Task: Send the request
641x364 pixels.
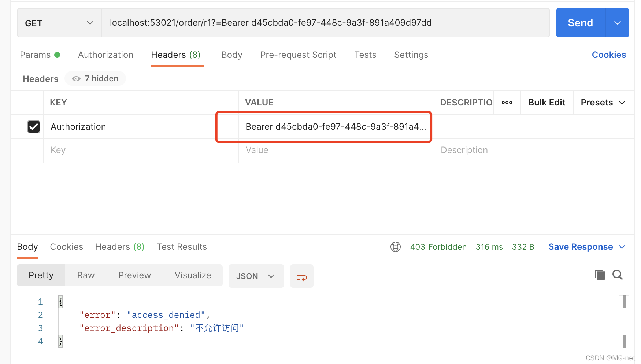Action: point(581,23)
